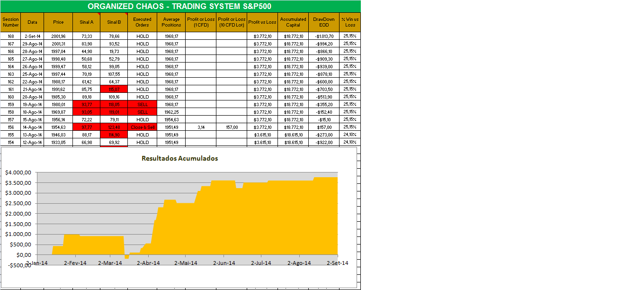The height and width of the screenshot is (290, 644).
Task: Click the Resultados Acumulados chart title
Action: pyautogui.click(x=180, y=158)
